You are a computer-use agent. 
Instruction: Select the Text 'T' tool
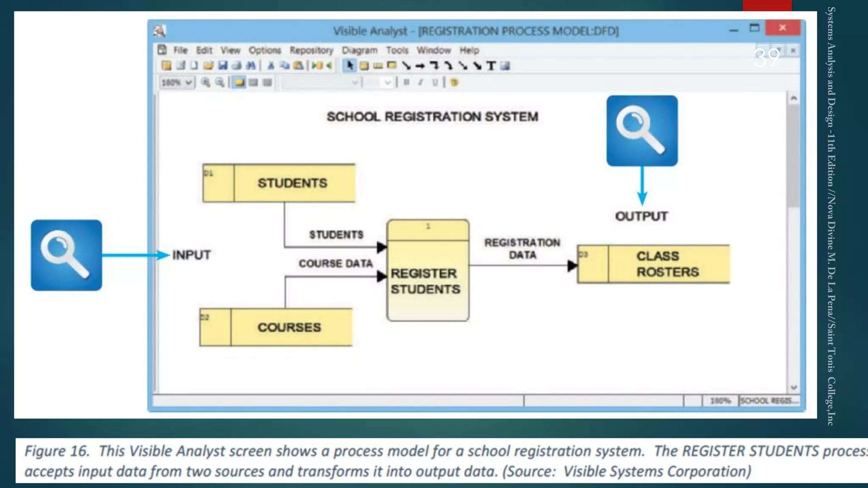(491, 66)
